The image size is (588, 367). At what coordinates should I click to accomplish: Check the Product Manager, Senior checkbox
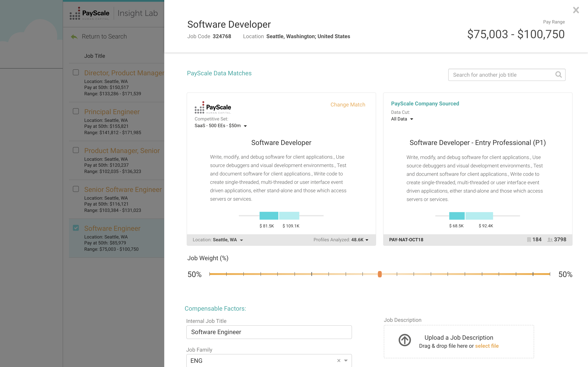(x=76, y=150)
